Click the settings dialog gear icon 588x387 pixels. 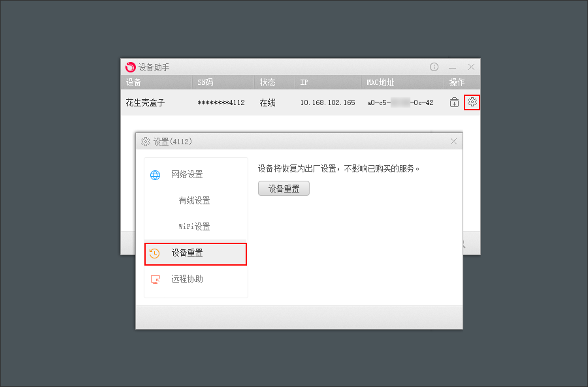pos(146,142)
